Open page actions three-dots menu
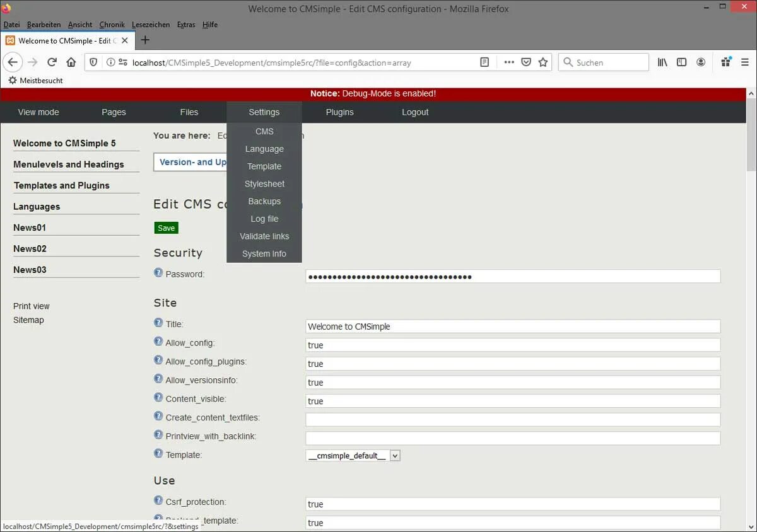The image size is (757, 532). click(x=509, y=62)
